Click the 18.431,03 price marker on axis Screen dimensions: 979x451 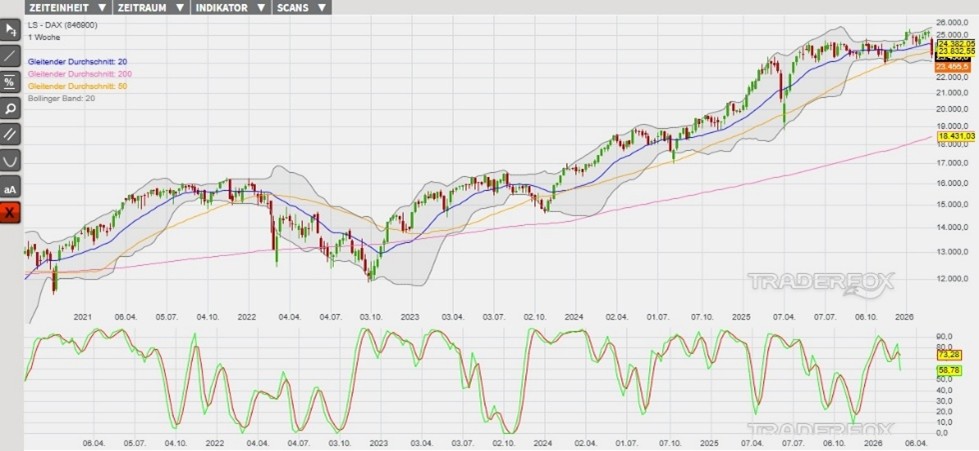coord(955,136)
